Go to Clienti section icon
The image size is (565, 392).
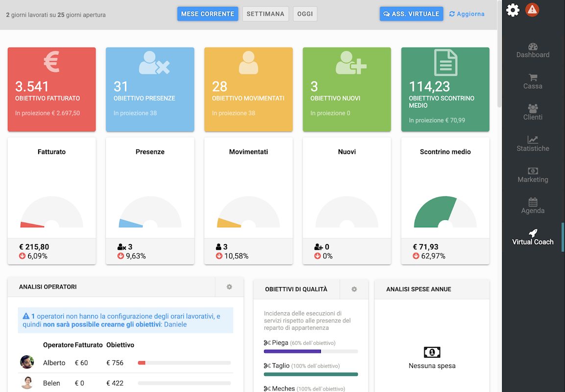click(x=533, y=108)
